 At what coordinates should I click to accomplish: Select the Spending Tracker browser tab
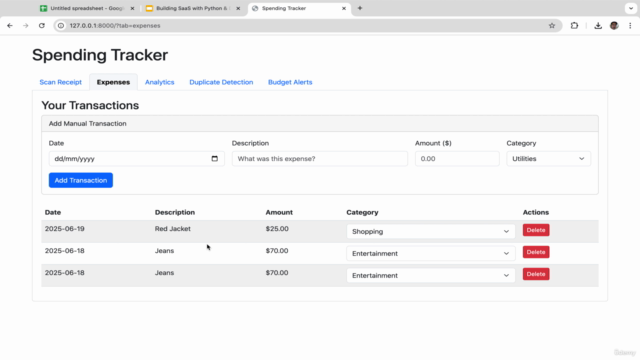pyautogui.click(x=299, y=8)
